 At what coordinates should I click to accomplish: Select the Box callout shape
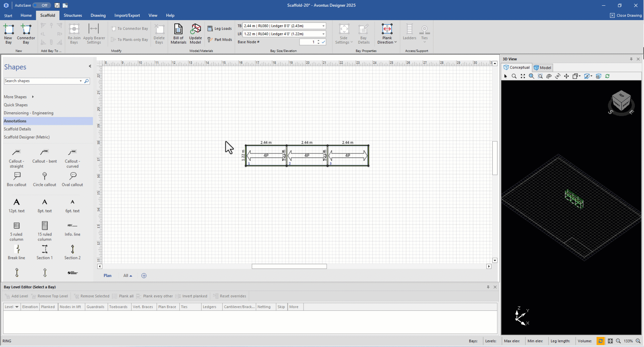[x=16, y=179]
